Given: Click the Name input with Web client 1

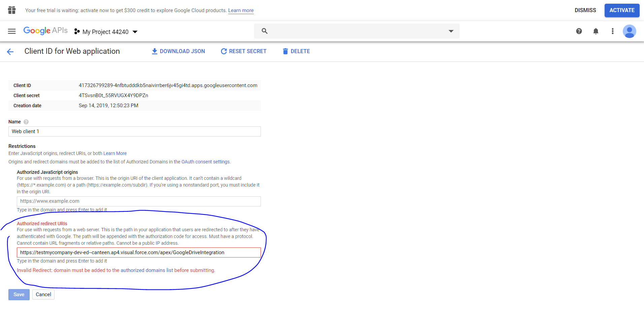Looking at the screenshot, I should [x=135, y=131].
